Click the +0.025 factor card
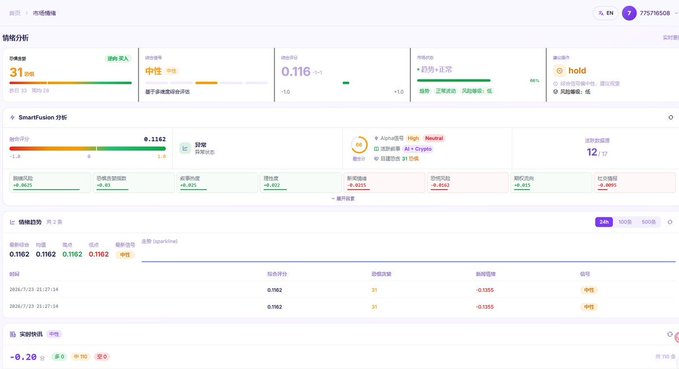679x369 pixels. tap(217, 182)
